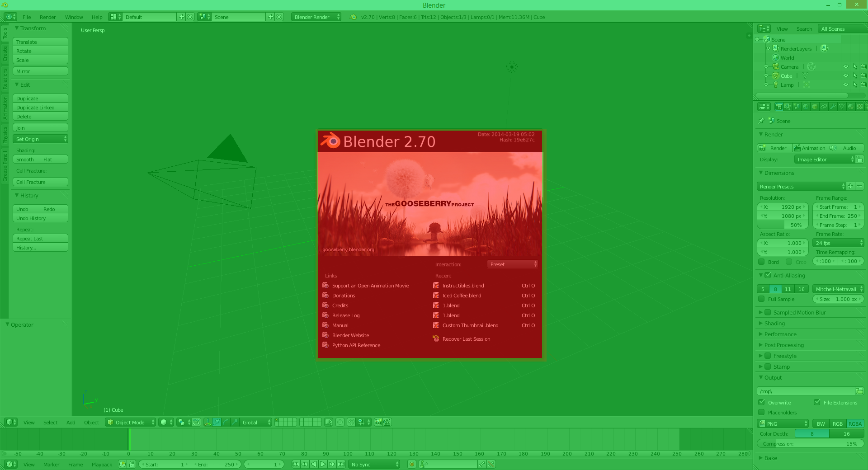Screen dimensions: 868x470
Task: Select the translate manipulator arrow icon
Action: pos(217,422)
